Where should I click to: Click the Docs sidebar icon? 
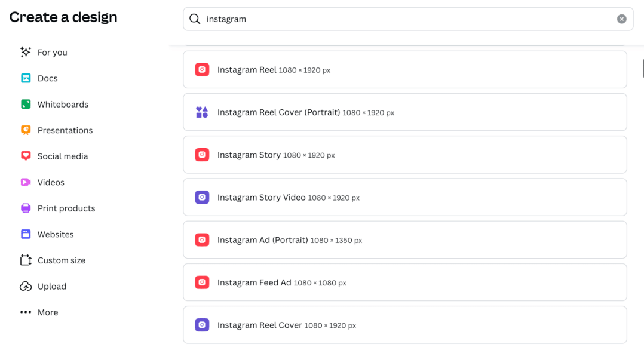pyautogui.click(x=26, y=78)
